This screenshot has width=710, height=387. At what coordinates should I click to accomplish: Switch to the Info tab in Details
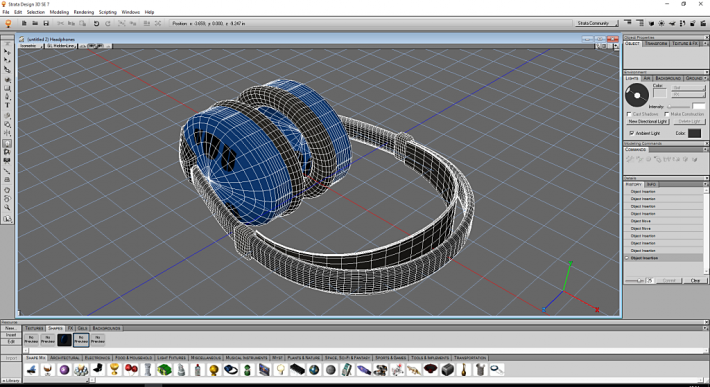(x=651, y=184)
